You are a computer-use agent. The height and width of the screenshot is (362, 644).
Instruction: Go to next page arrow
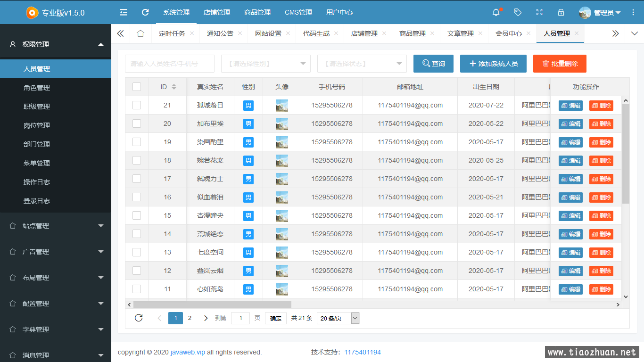click(206, 318)
